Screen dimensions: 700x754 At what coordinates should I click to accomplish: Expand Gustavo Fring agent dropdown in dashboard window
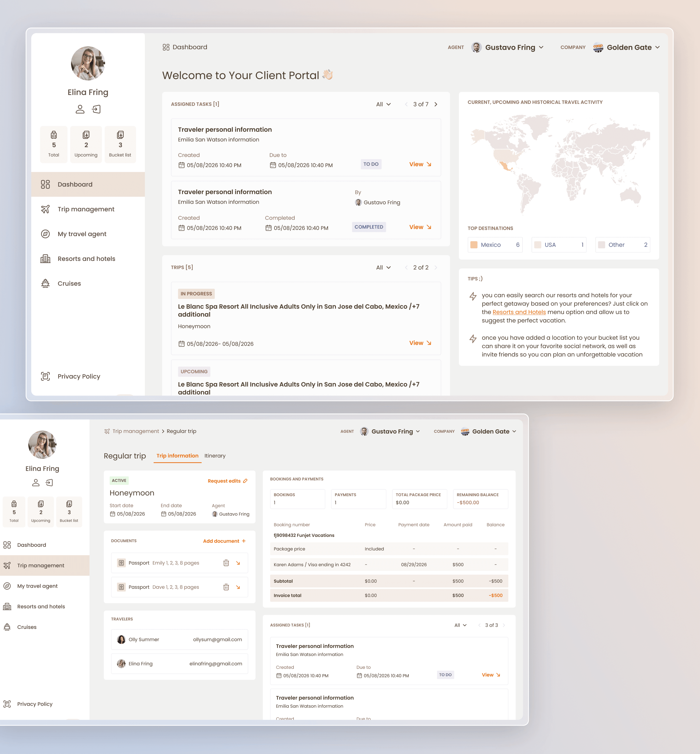507,47
